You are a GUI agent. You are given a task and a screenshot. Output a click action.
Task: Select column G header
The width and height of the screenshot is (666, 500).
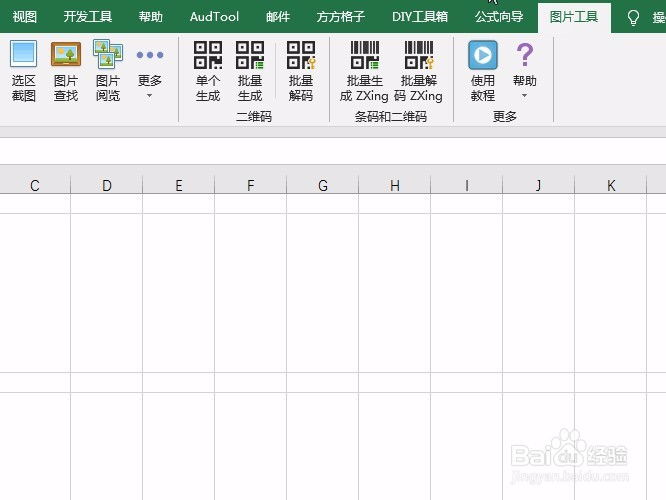point(323,185)
